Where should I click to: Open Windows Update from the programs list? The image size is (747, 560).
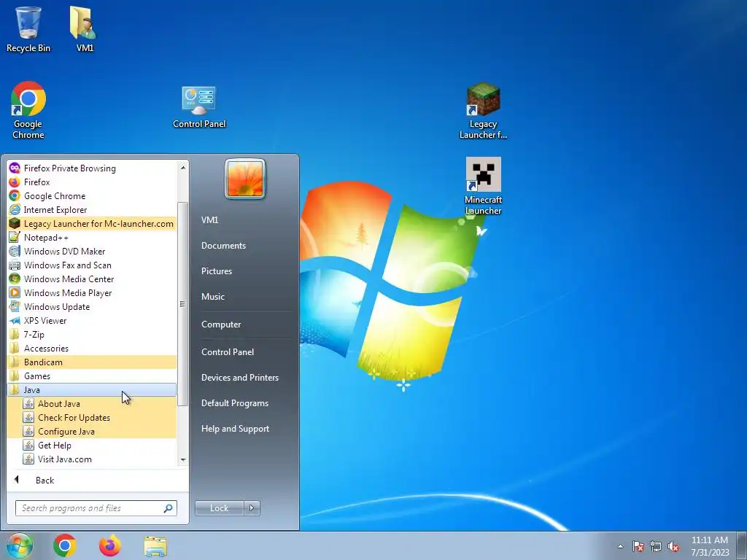click(x=92, y=306)
